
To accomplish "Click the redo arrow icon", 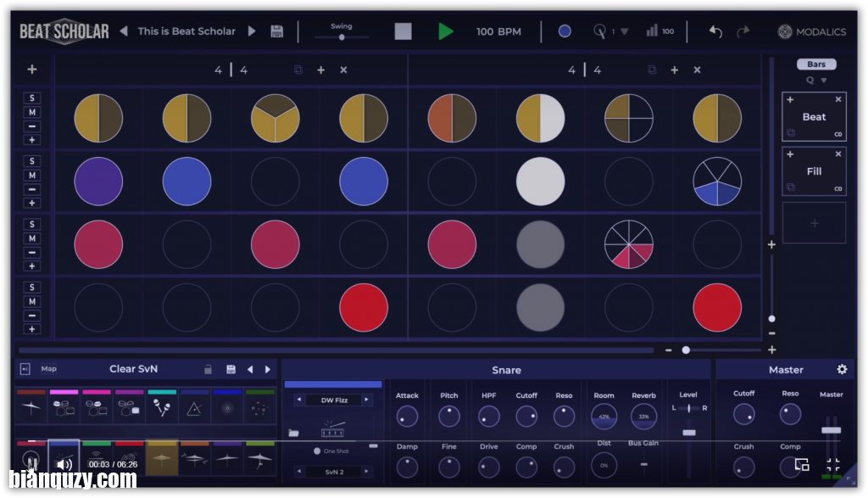I will (x=743, y=31).
